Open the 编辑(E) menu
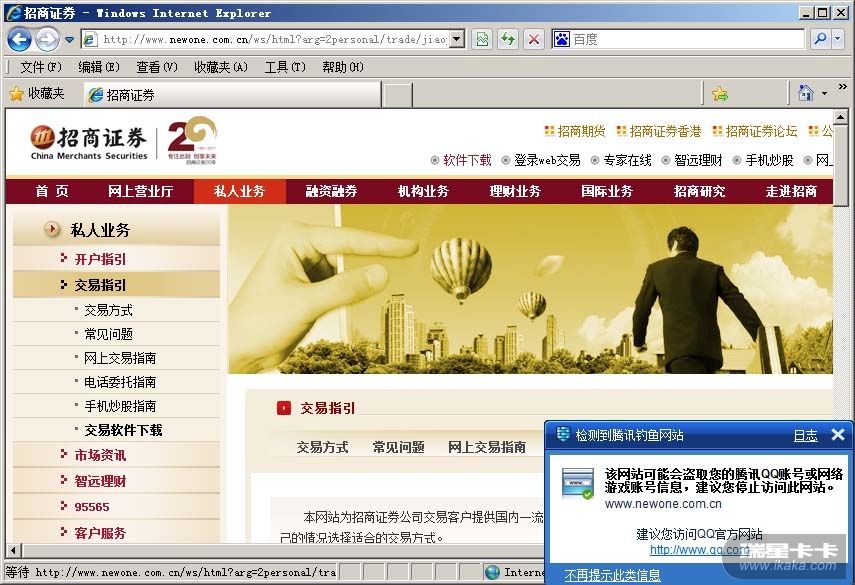 [99, 67]
